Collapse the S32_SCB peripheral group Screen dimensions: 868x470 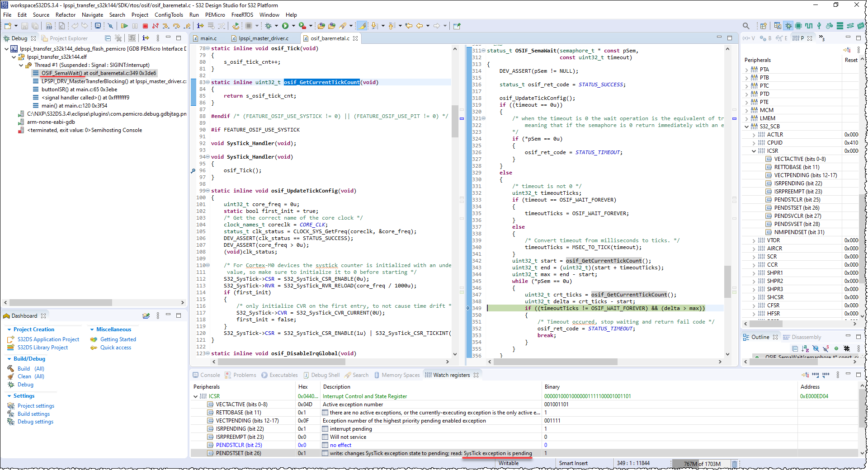(746, 127)
